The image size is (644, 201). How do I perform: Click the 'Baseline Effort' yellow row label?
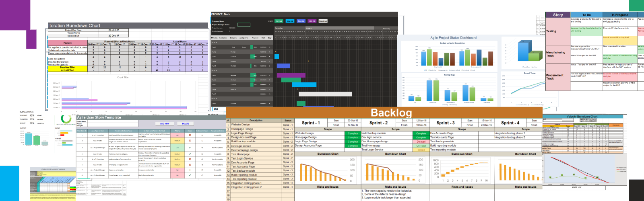click(x=68, y=68)
